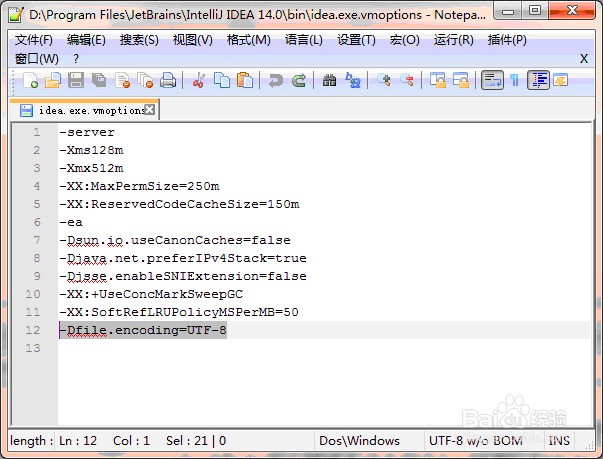
Task: Click line number 7 in the margin
Action: click(x=37, y=240)
